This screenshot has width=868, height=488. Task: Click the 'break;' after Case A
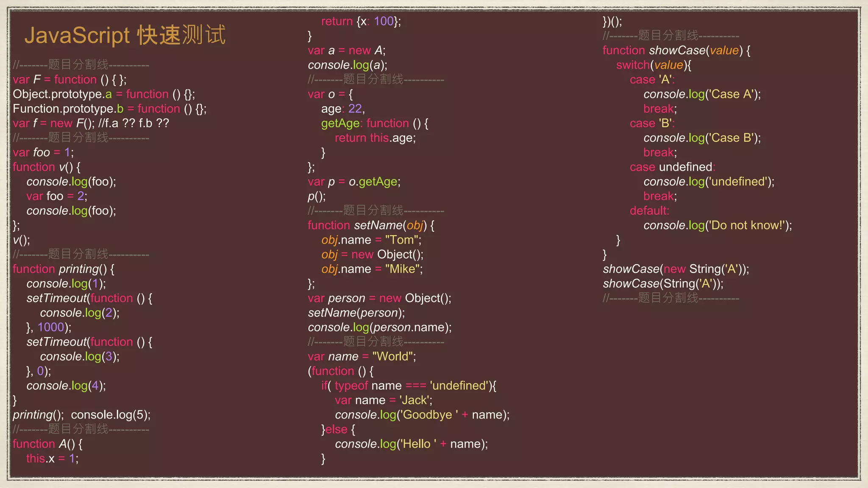660,109
